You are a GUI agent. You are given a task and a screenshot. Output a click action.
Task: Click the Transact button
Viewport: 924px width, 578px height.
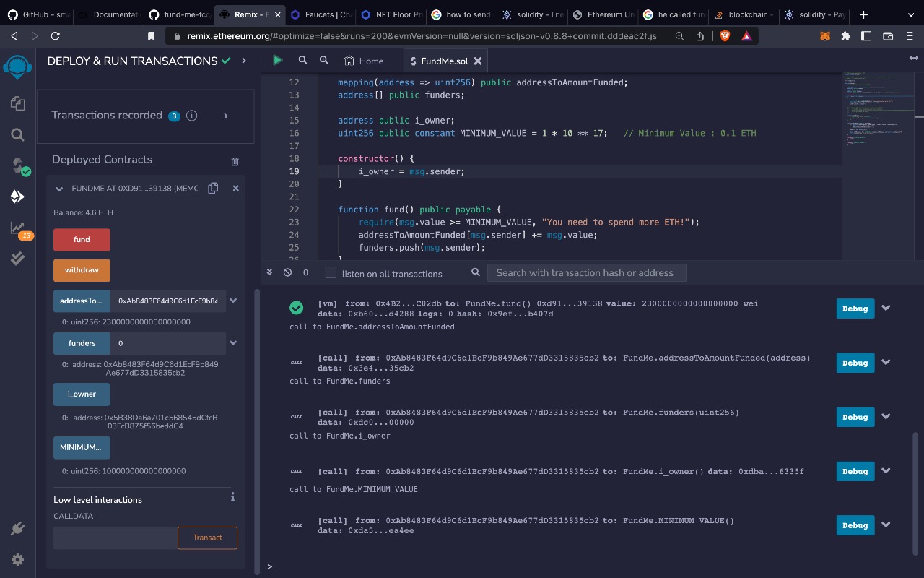[x=207, y=538]
